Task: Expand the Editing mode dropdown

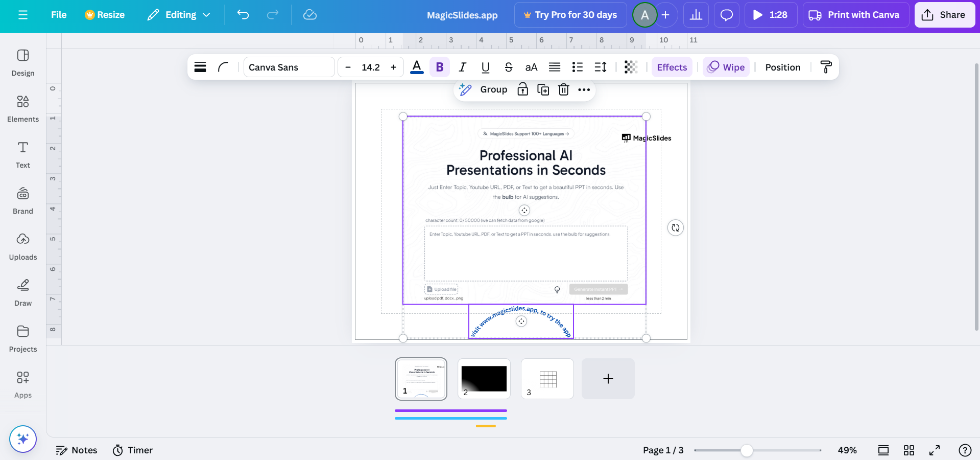Action: click(x=179, y=15)
